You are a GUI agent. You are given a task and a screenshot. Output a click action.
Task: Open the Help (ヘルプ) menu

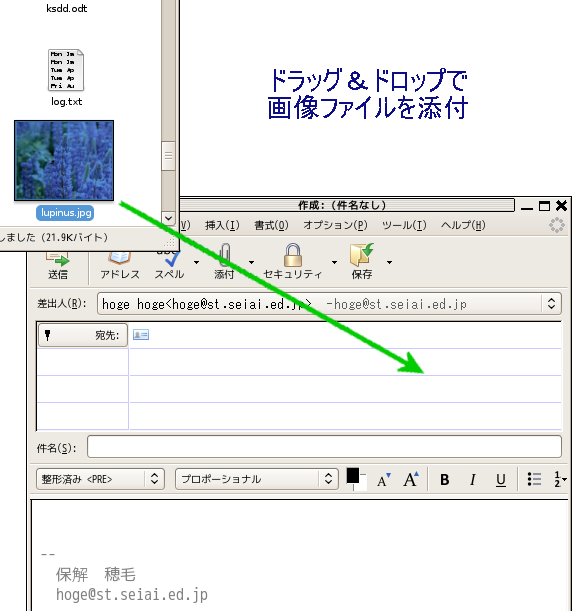pos(463,225)
